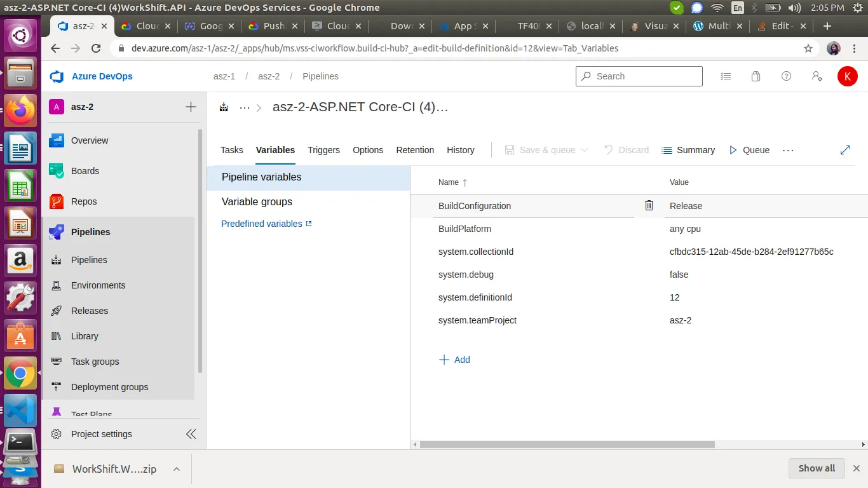Open user settings icon in header
Image resolution: width=868 pixels, height=488 pixels.
click(x=817, y=76)
